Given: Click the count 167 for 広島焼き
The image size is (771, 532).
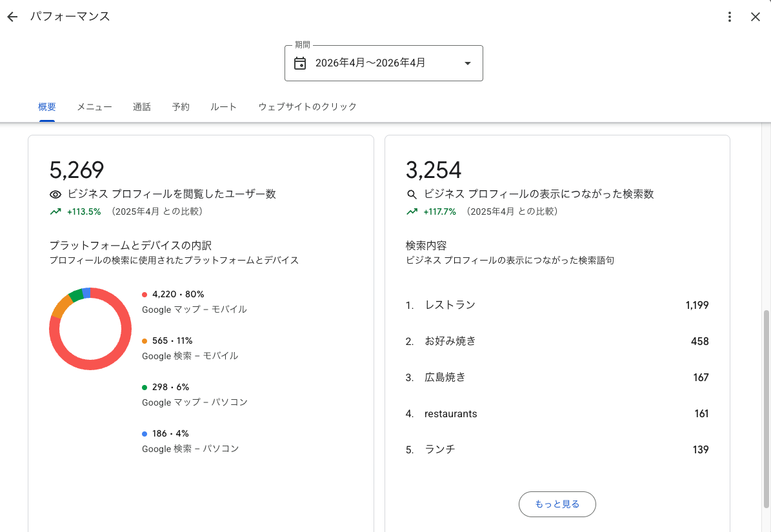Looking at the screenshot, I should click(x=701, y=377).
